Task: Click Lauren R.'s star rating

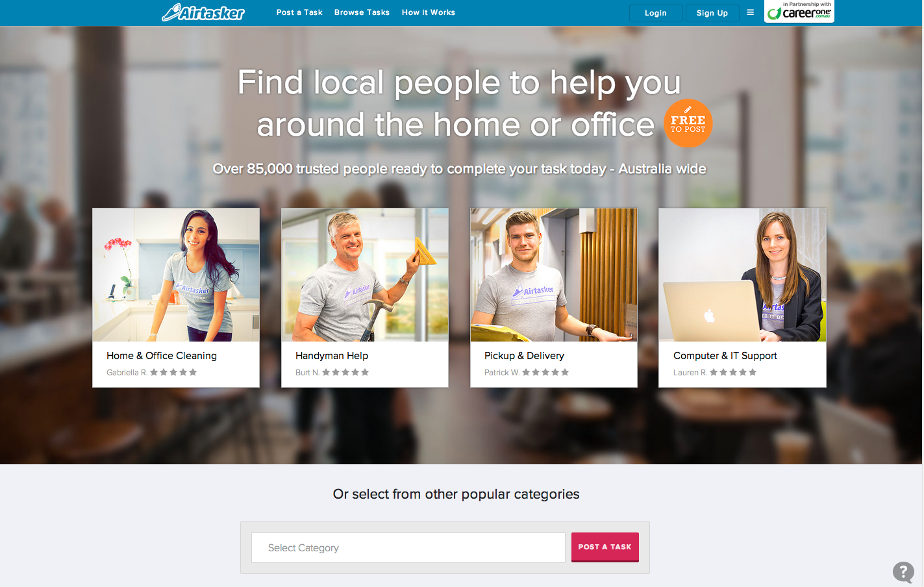Action: coord(733,372)
